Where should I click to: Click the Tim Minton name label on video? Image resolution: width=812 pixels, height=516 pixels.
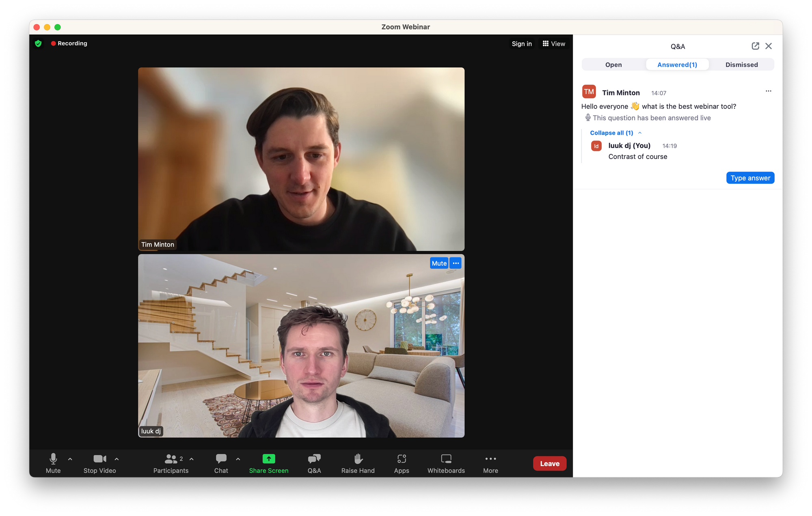158,245
